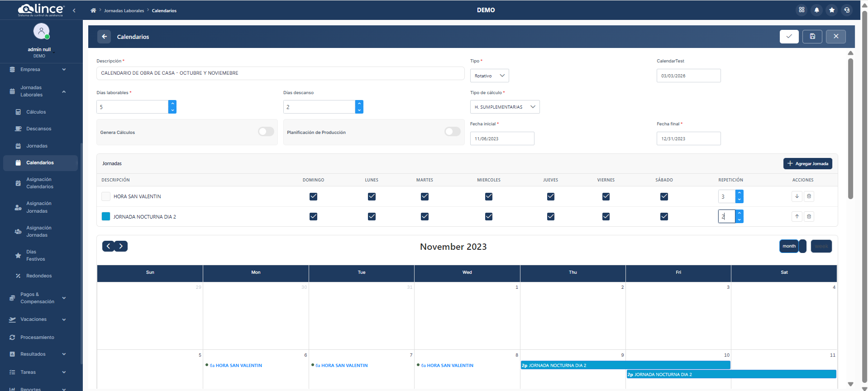The width and height of the screenshot is (868, 391).
Task: Select Calendarios in sidebar
Action: point(40,163)
